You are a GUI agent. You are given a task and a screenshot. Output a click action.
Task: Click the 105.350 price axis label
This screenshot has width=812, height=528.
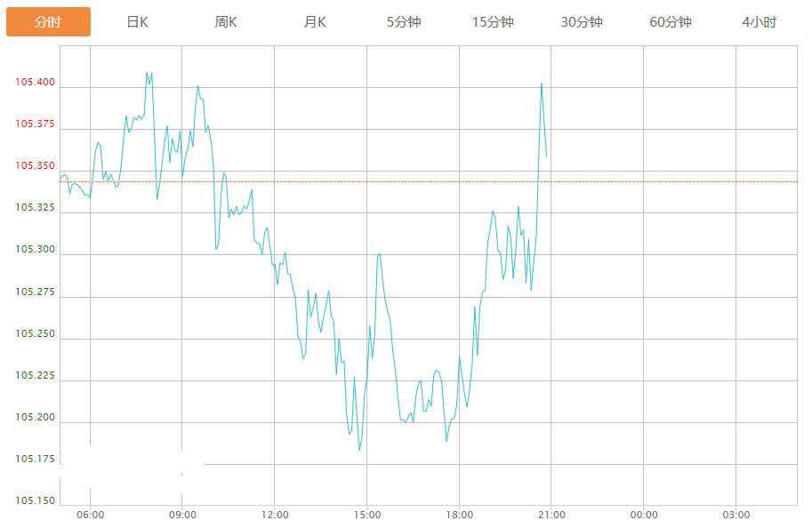point(35,166)
